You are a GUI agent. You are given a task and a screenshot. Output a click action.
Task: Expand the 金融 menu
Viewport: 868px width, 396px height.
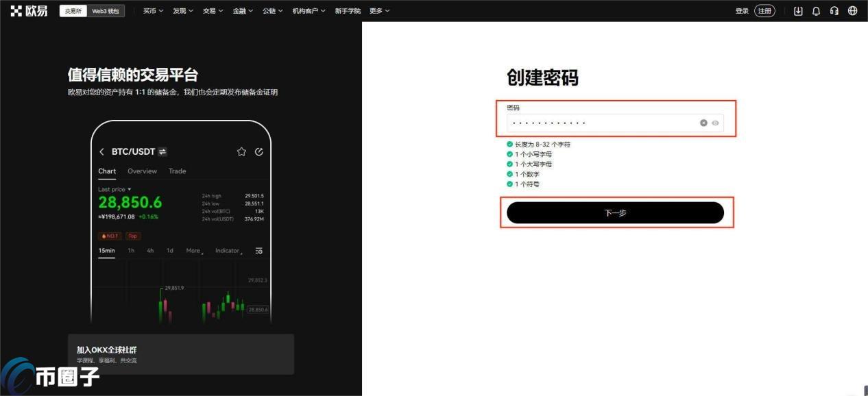(243, 11)
